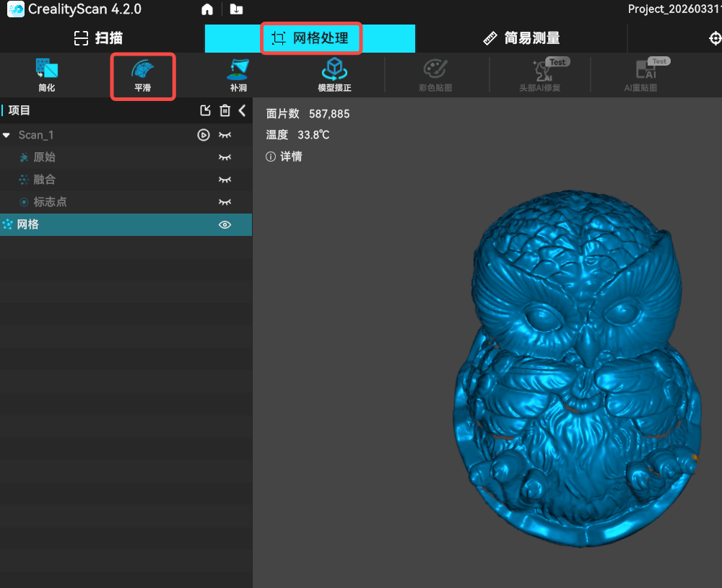
Task: Expand the 详情 details info
Action: click(x=284, y=157)
